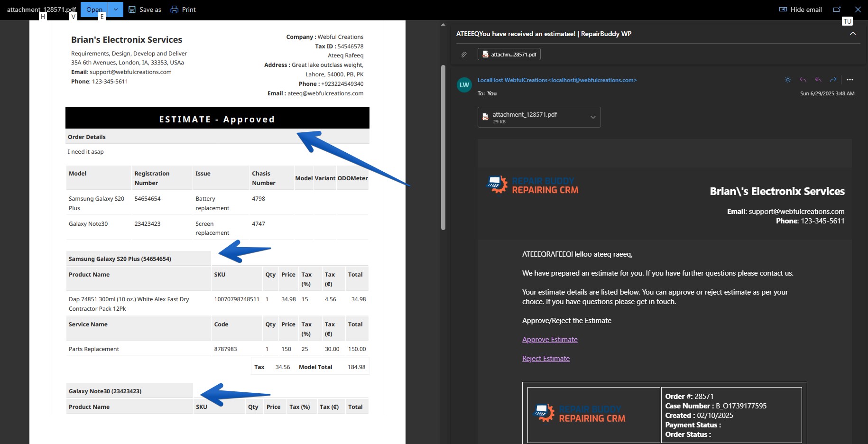Click registration number 23423423 cell
This screenshot has height=444, width=868.
[148, 224]
